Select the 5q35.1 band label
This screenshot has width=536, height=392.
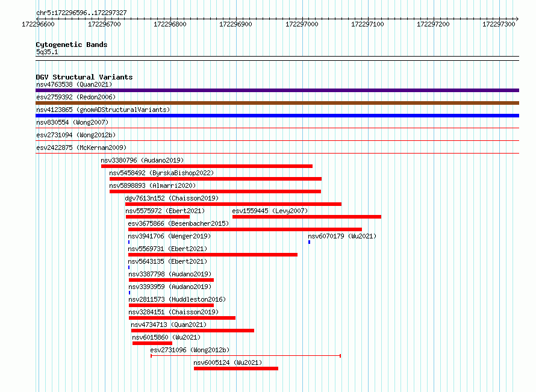coord(47,52)
